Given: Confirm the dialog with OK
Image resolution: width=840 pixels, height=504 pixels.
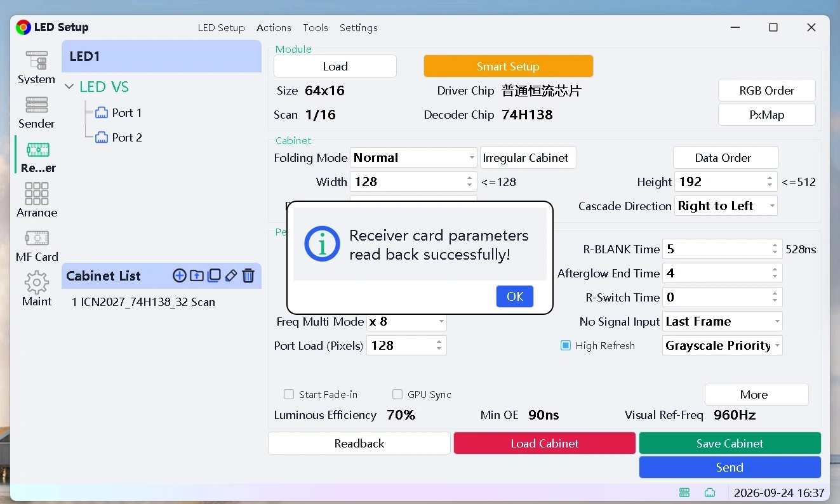Looking at the screenshot, I should [x=515, y=296].
